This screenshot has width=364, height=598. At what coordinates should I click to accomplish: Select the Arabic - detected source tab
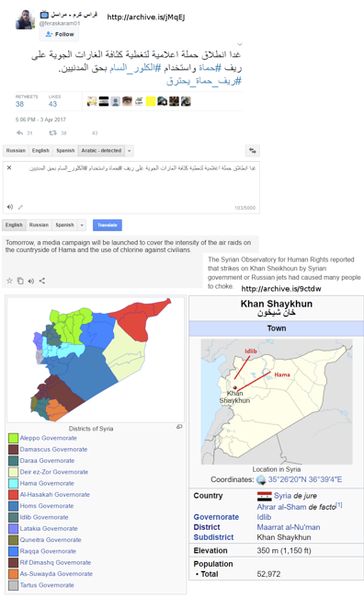click(x=101, y=151)
